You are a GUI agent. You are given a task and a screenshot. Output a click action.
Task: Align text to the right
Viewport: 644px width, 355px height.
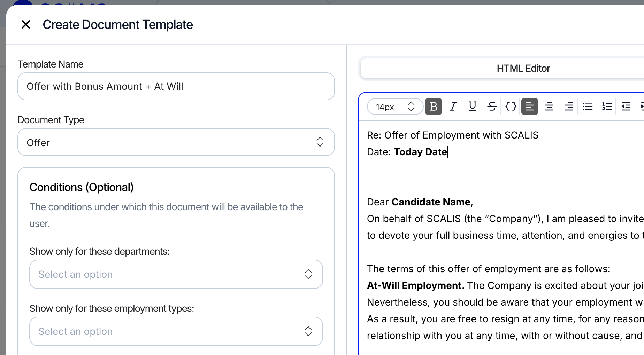point(569,106)
